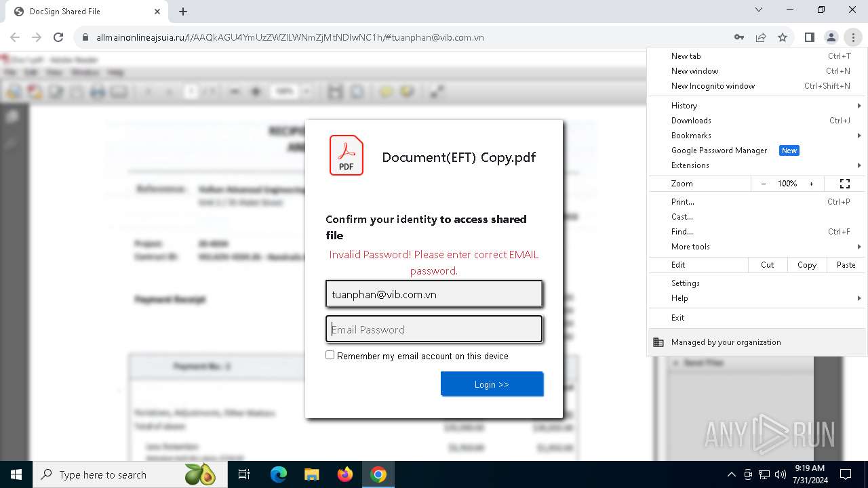868x488 pixels.
Task: Click the lock icon in address bar
Action: point(85,37)
